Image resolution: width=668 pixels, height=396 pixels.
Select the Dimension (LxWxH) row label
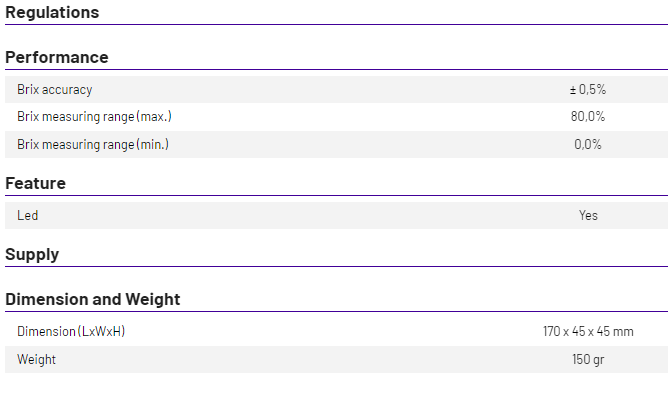[71, 331]
